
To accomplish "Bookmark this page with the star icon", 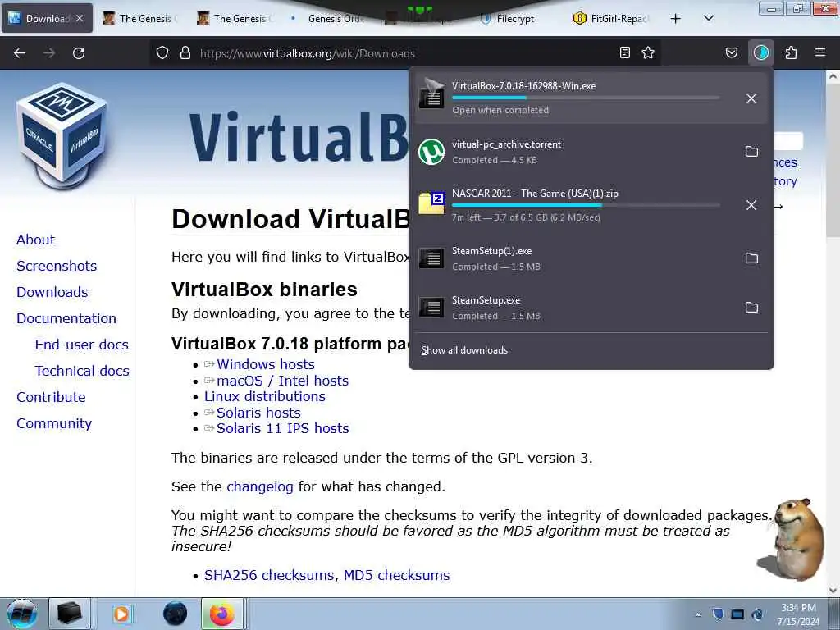I will tap(648, 52).
